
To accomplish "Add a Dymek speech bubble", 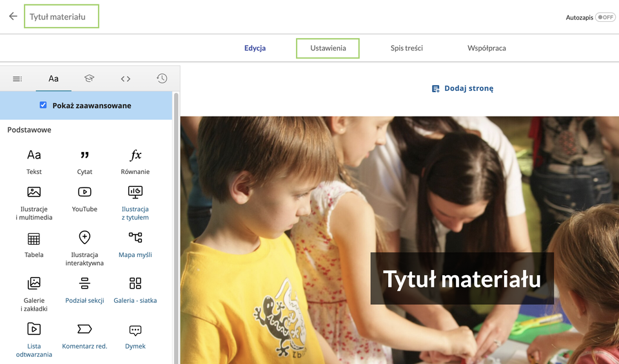I will click(x=135, y=336).
